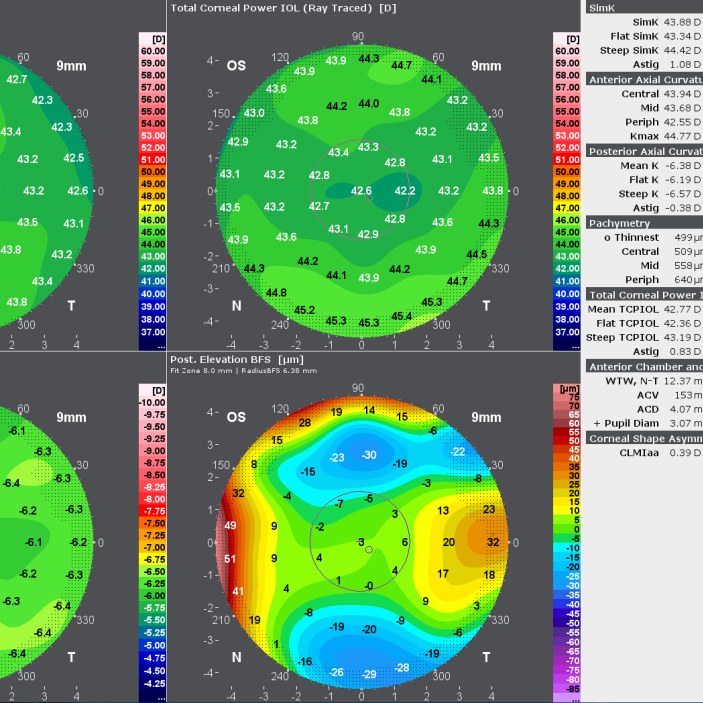
Task: Select the Astig 1.08 D row
Action: point(667,65)
